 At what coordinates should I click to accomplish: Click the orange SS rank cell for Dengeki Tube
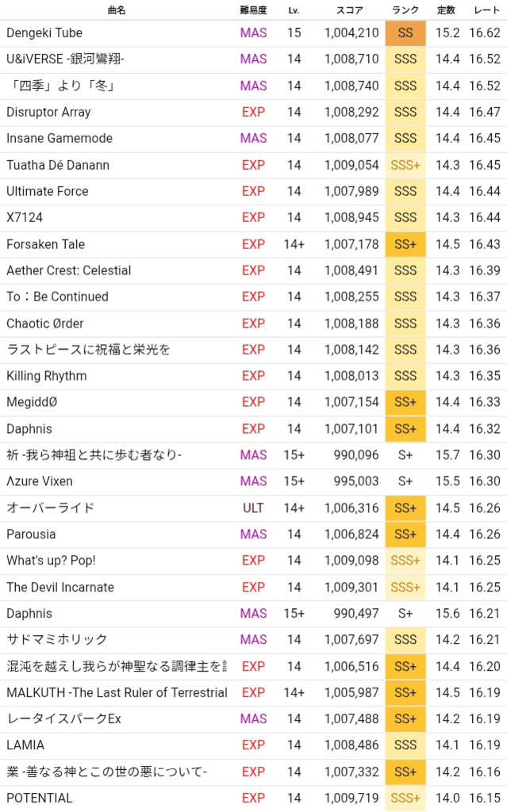click(405, 33)
